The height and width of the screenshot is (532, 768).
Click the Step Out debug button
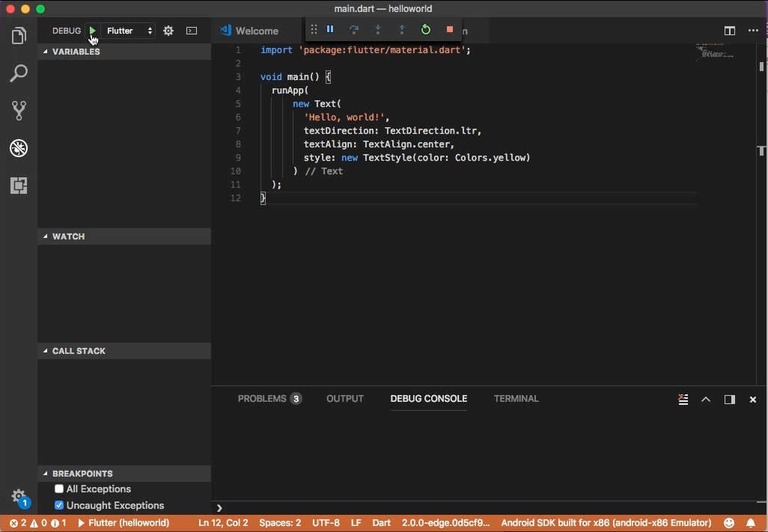402,29
